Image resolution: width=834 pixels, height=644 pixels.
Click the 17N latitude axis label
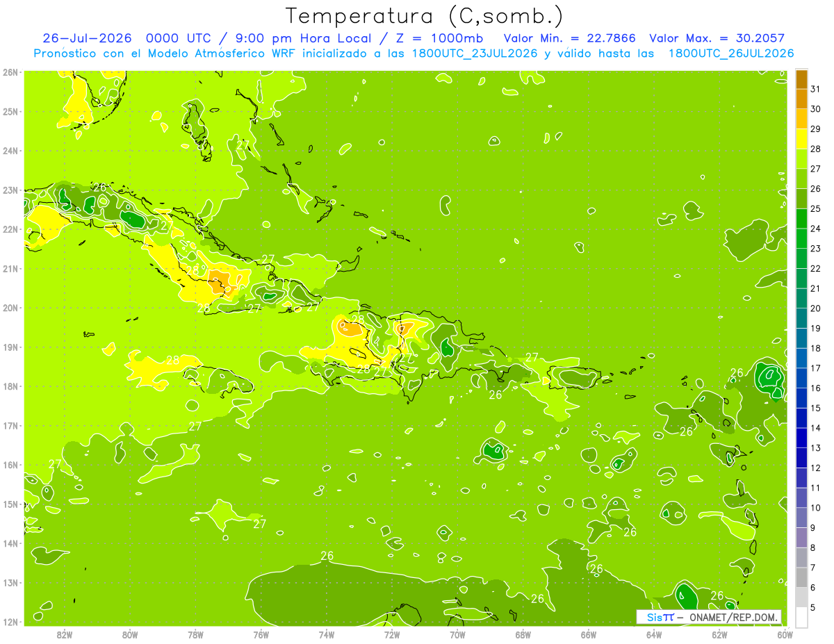pyautogui.click(x=10, y=426)
